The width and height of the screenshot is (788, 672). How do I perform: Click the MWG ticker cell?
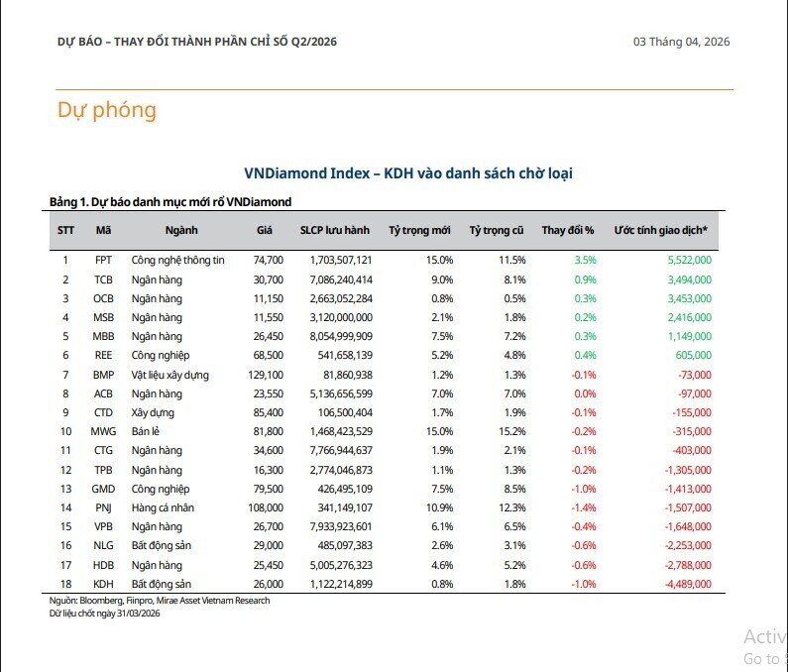pos(103,431)
